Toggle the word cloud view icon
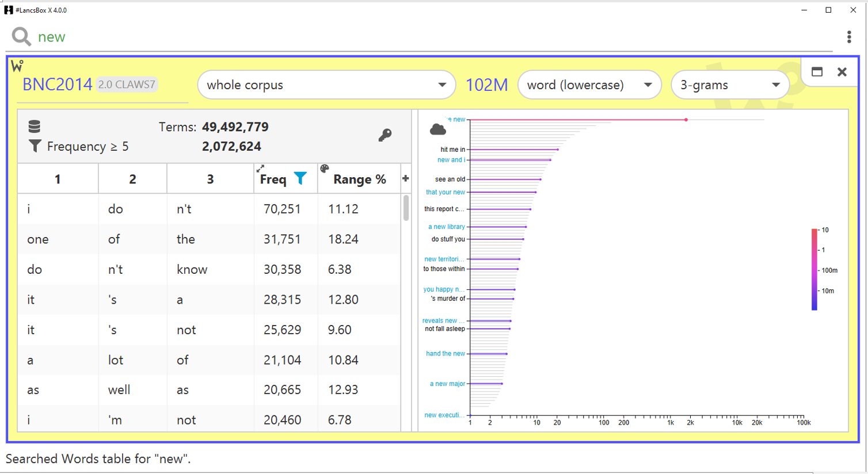This screenshot has height=474, width=868. [x=438, y=129]
